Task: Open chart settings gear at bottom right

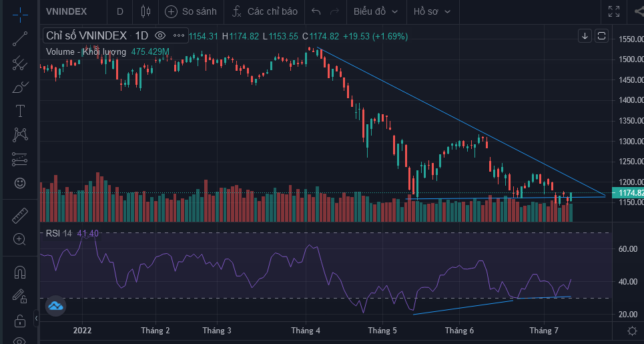Action: 632,331
